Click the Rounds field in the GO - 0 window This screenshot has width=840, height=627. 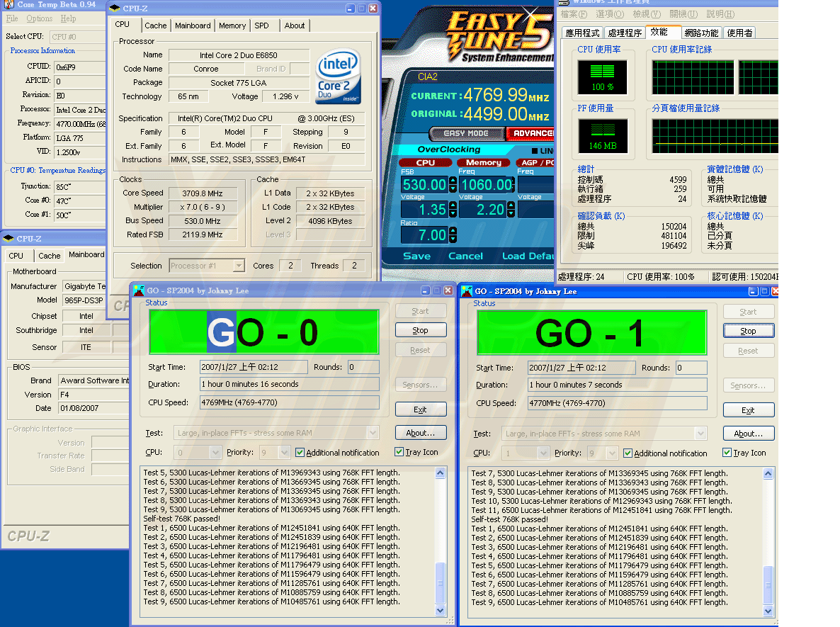363,367
